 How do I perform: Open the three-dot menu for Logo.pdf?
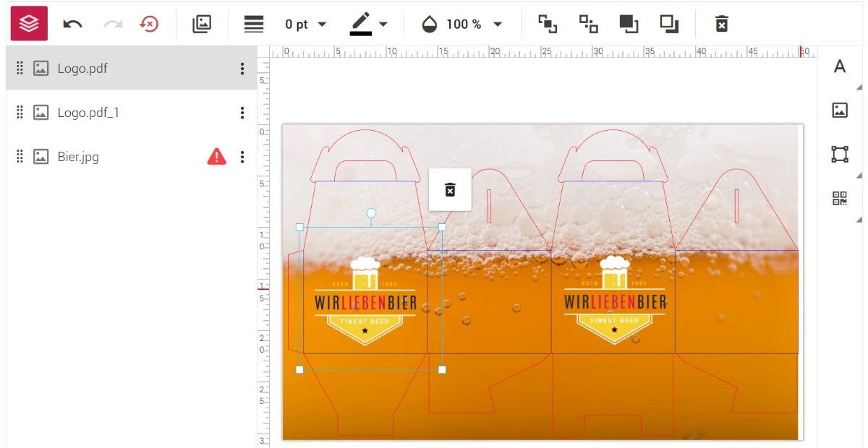(x=242, y=69)
